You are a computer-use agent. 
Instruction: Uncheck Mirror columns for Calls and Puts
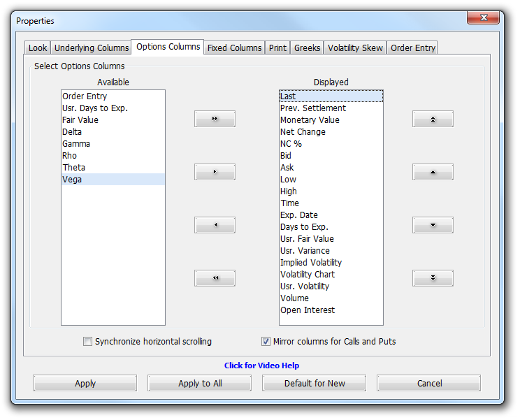tap(266, 342)
